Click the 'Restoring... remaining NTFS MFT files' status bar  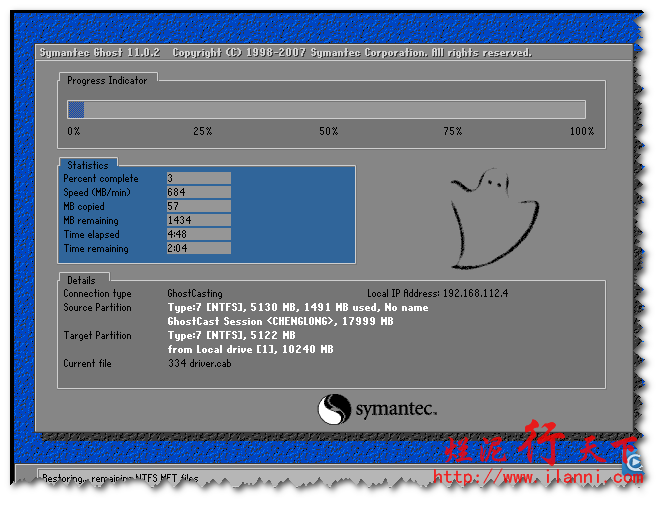120,478
